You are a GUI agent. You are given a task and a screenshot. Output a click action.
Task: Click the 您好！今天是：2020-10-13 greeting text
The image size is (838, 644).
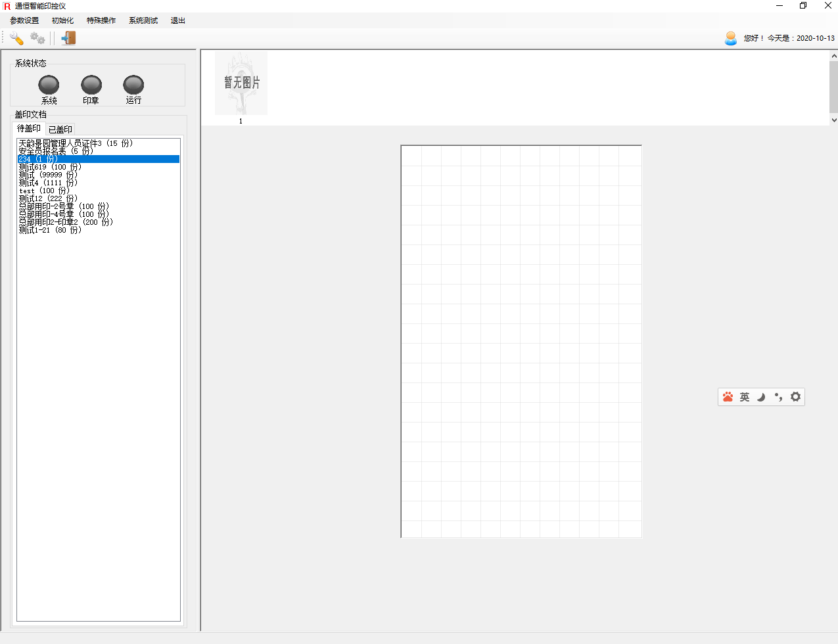(789, 38)
